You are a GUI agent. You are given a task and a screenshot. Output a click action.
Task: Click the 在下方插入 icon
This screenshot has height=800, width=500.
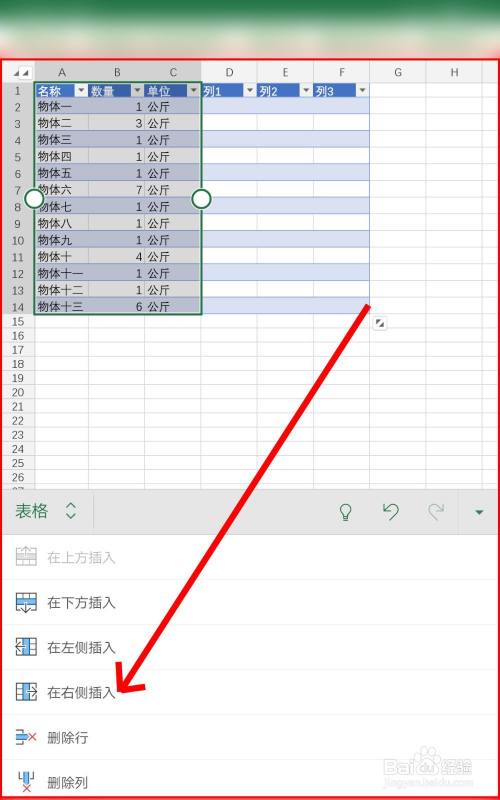(26, 603)
